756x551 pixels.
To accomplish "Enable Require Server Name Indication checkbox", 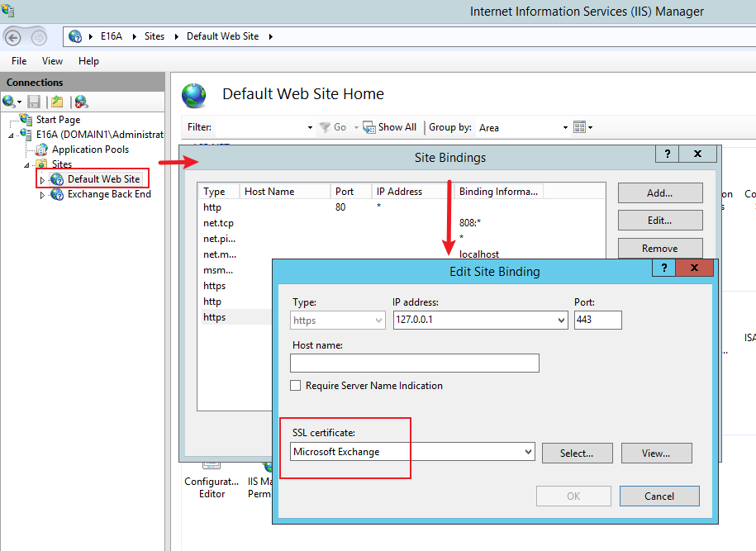I will 296,386.
